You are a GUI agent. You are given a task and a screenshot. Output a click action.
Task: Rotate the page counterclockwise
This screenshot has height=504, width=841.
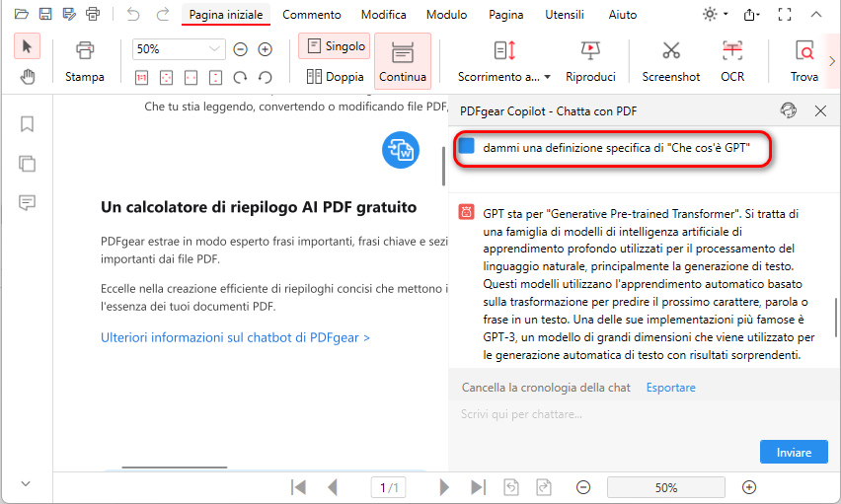(265, 78)
